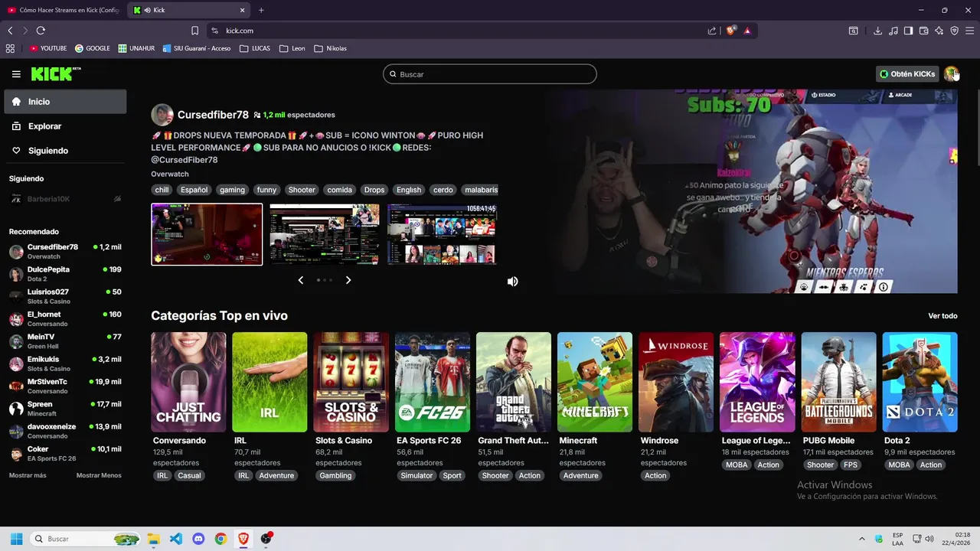Open the browser main menu
980x551 pixels.
tap(969, 31)
